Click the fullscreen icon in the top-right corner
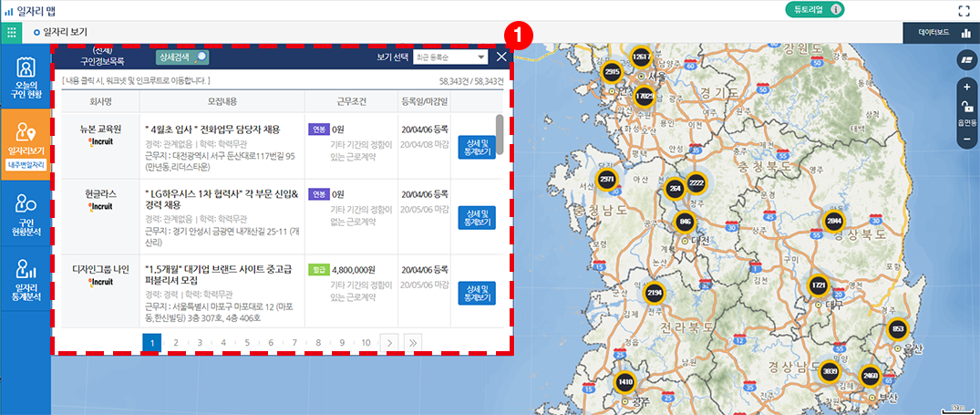The height and width of the screenshot is (415, 980). pos(964,11)
